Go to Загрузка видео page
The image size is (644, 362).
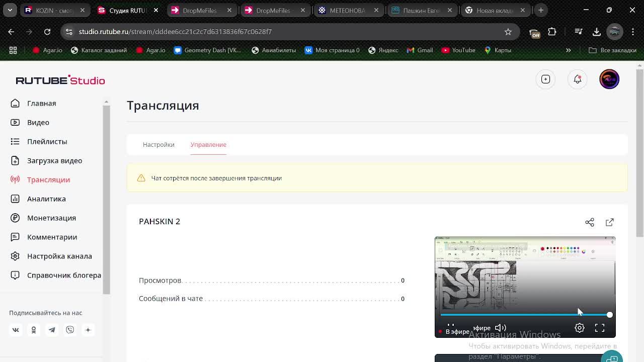[x=46, y=160]
